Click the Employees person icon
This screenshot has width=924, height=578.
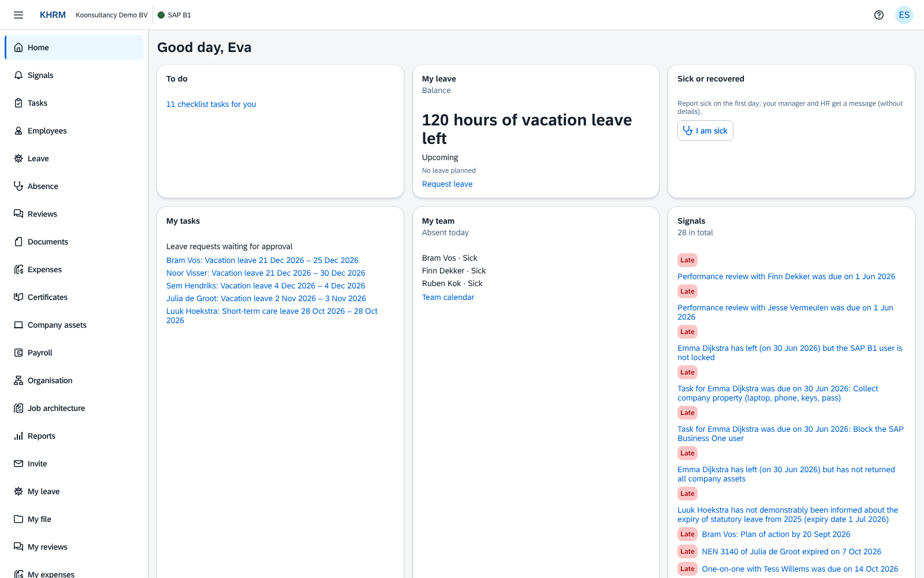(x=18, y=131)
